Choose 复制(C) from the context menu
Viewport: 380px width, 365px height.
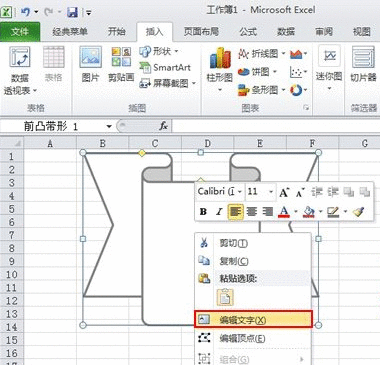coord(253,261)
